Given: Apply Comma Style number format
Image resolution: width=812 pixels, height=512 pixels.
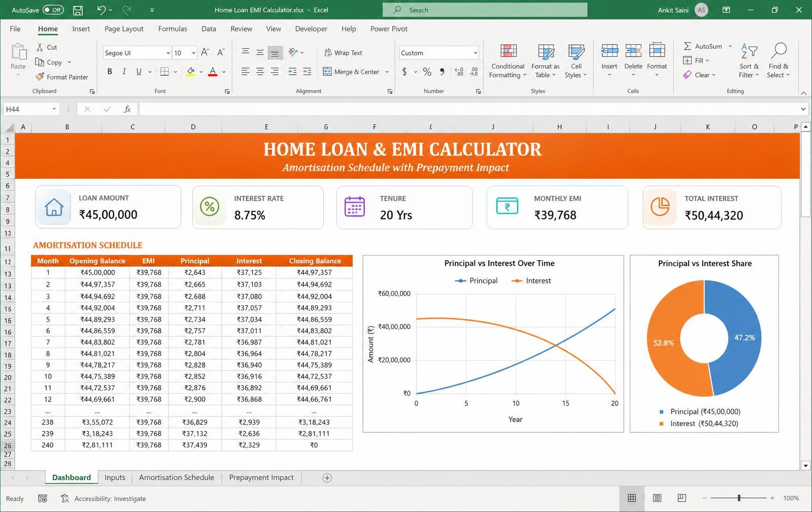Looking at the screenshot, I should coord(442,72).
